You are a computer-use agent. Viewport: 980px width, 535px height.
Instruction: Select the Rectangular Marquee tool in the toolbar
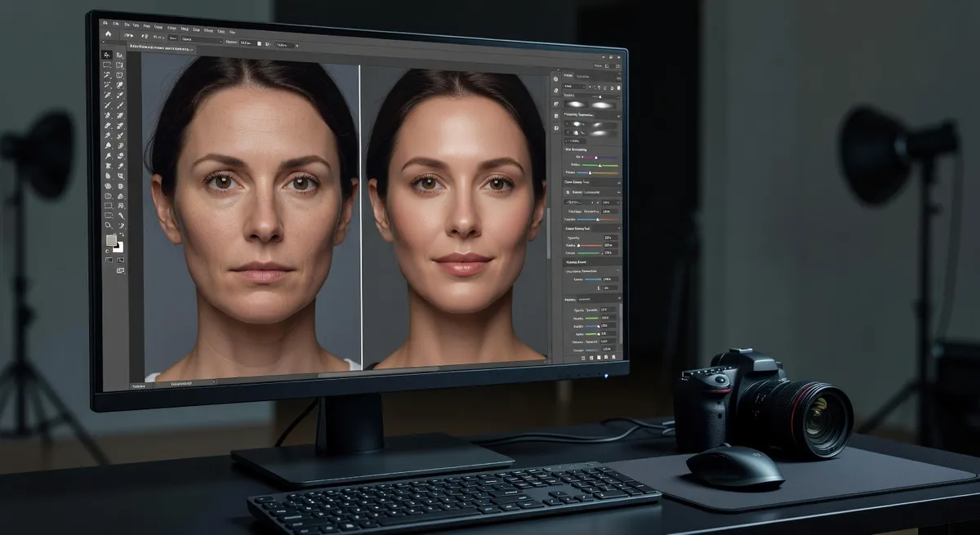point(107,65)
